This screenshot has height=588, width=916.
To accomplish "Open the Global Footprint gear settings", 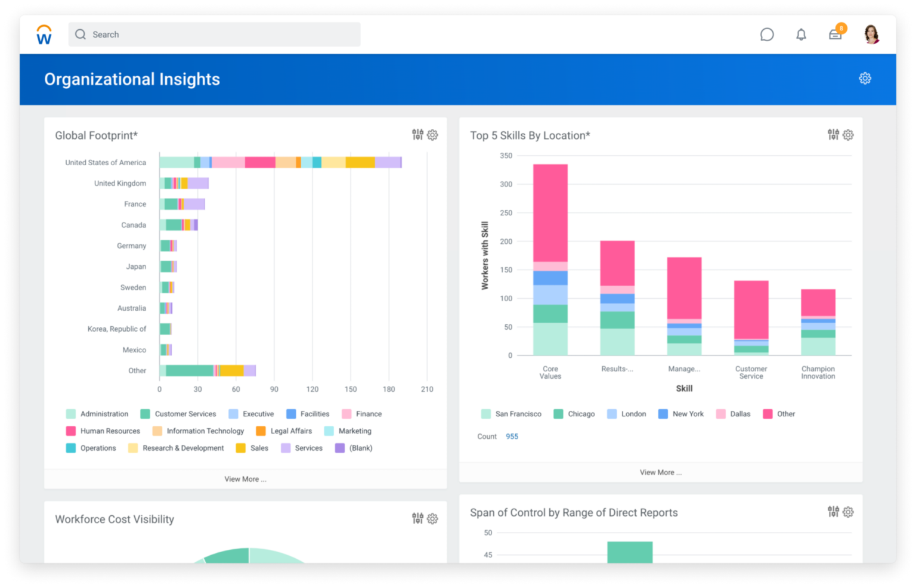I will point(432,135).
